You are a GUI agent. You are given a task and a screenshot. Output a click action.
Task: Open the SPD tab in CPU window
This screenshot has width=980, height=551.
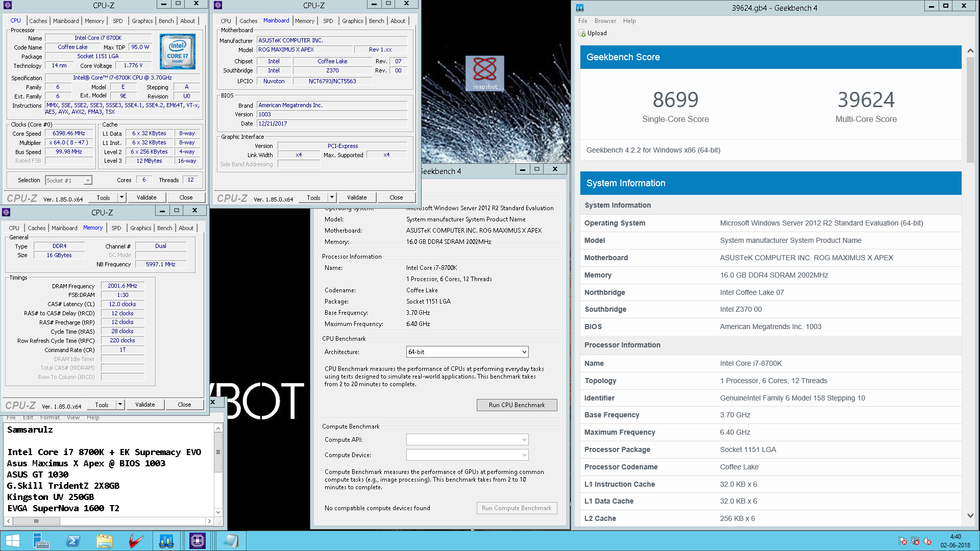pyautogui.click(x=118, y=21)
